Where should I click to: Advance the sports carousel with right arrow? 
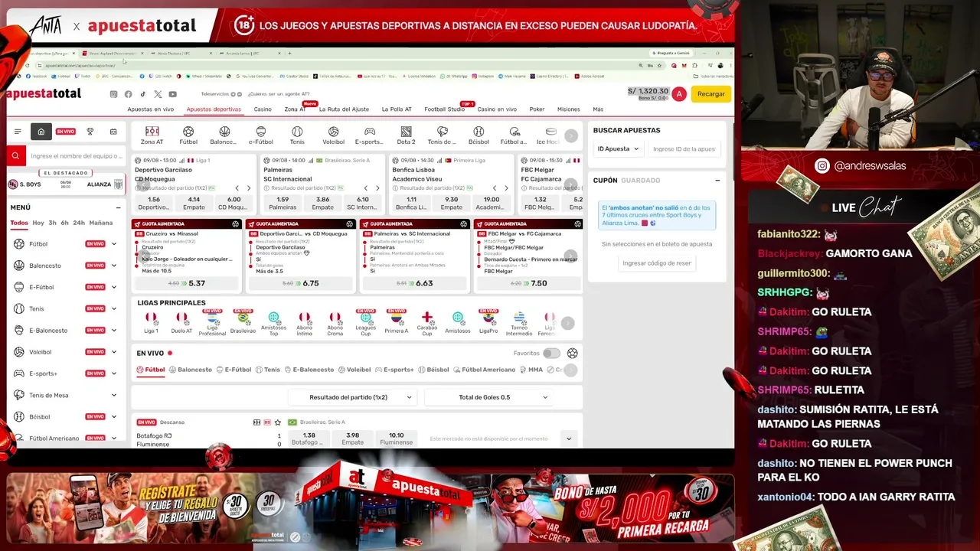click(x=570, y=136)
